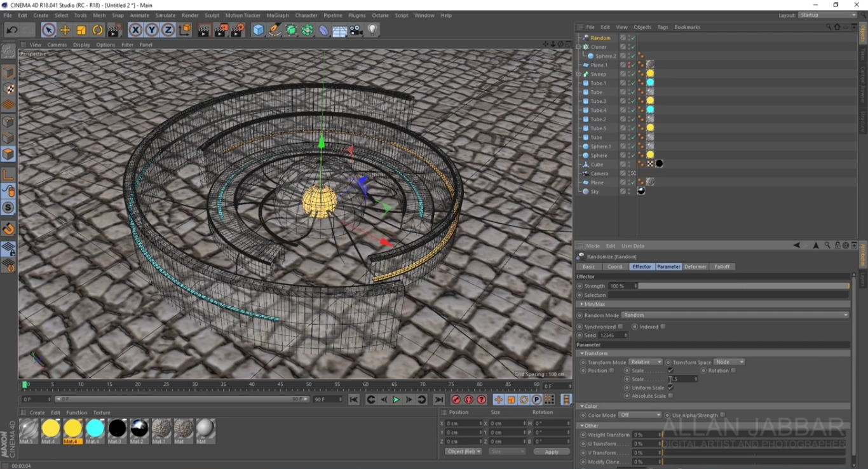Open the Random Mode dropdown

(731, 315)
